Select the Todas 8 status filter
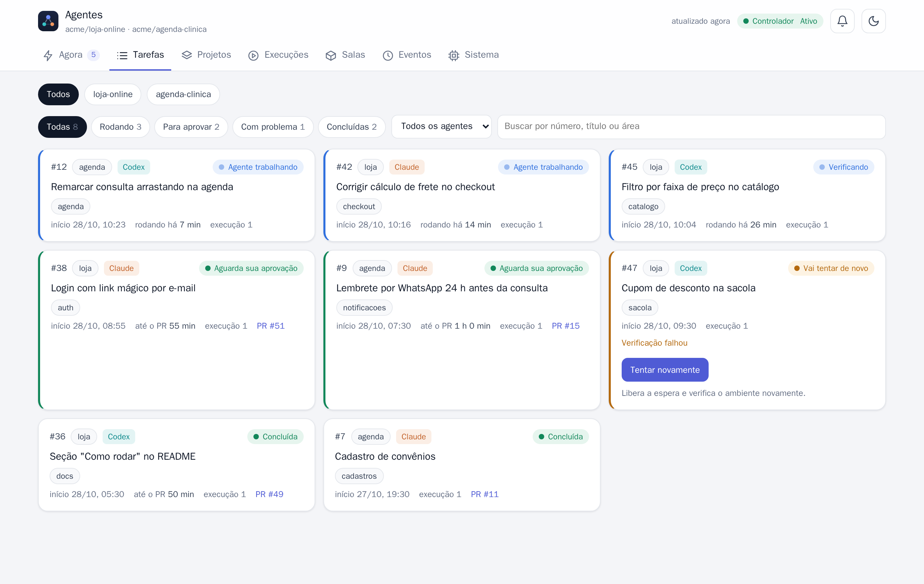924x584 pixels. [62, 127]
